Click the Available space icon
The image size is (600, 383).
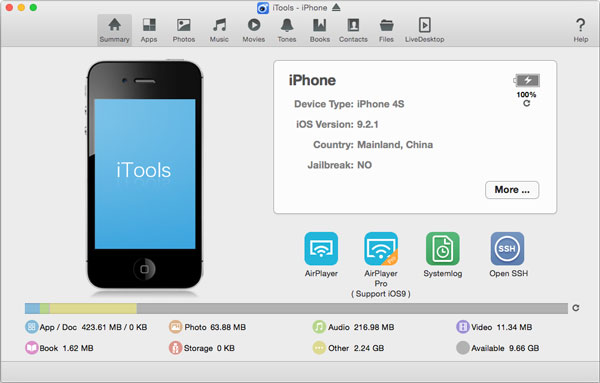tap(463, 348)
